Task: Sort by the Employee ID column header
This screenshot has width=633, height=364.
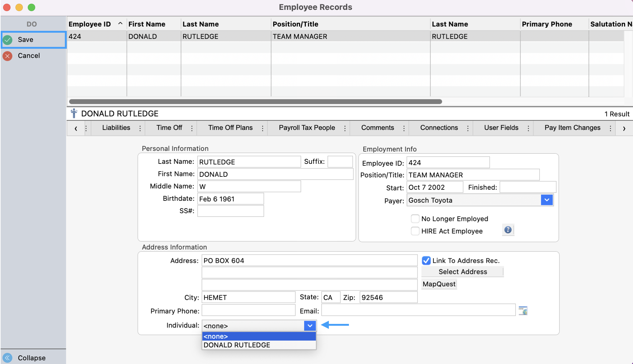Action: [90, 24]
